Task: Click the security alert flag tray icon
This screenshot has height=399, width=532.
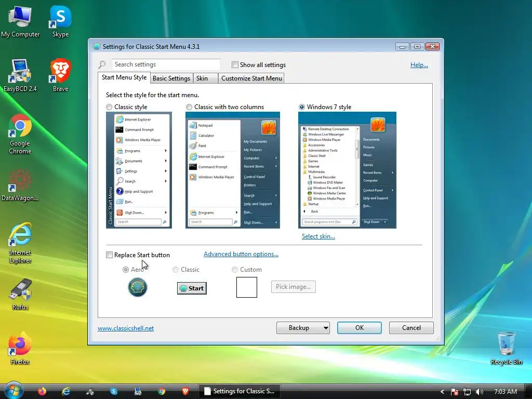Action: [455, 392]
